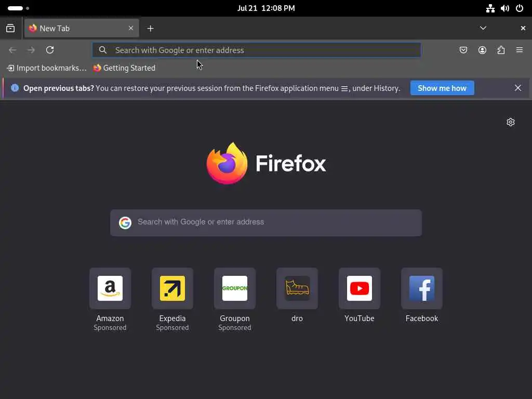Open the Activities workspace indicator

click(x=18, y=8)
